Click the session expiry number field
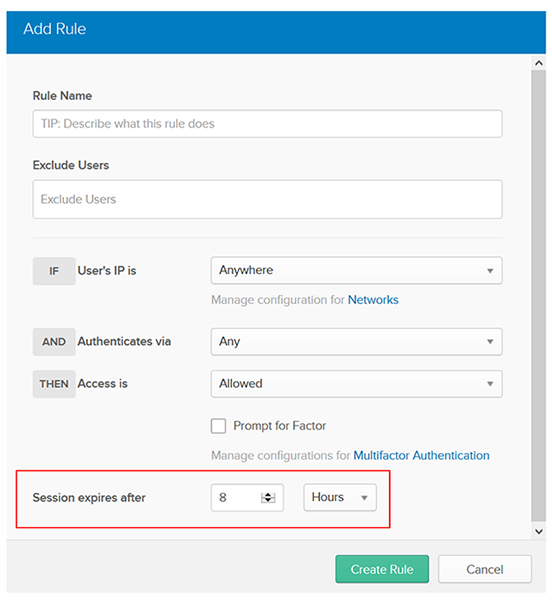 coord(247,497)
